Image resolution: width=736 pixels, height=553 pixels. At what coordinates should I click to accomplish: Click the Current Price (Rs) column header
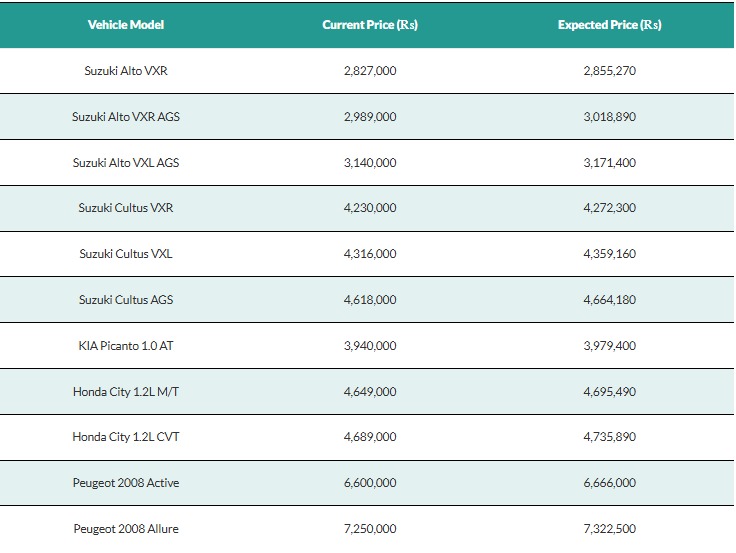(x=370, y=25)
